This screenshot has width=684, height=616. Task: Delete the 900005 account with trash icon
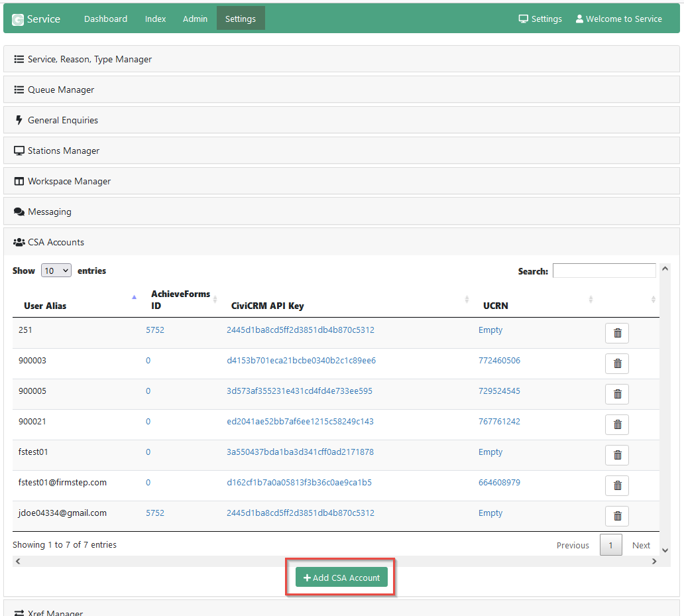click(x=617, y=395)
